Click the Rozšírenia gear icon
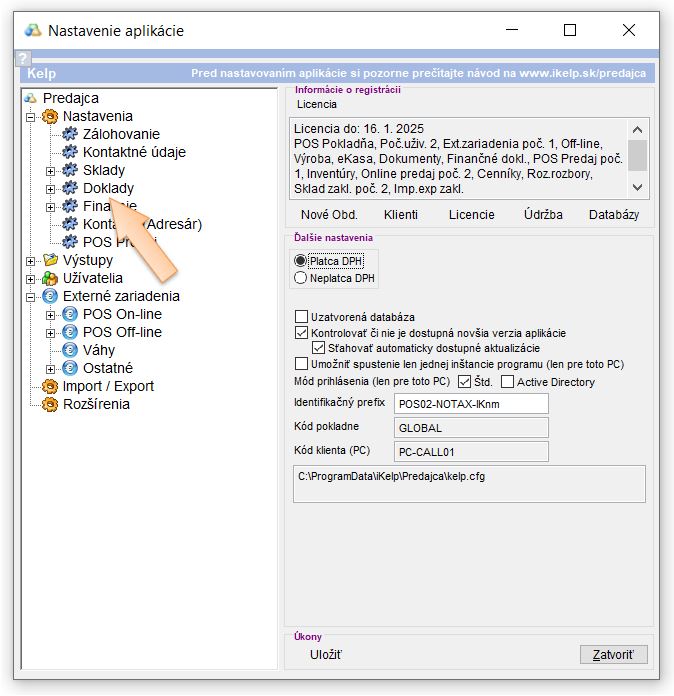Screen dimensions: 674x696 point(50,404)
